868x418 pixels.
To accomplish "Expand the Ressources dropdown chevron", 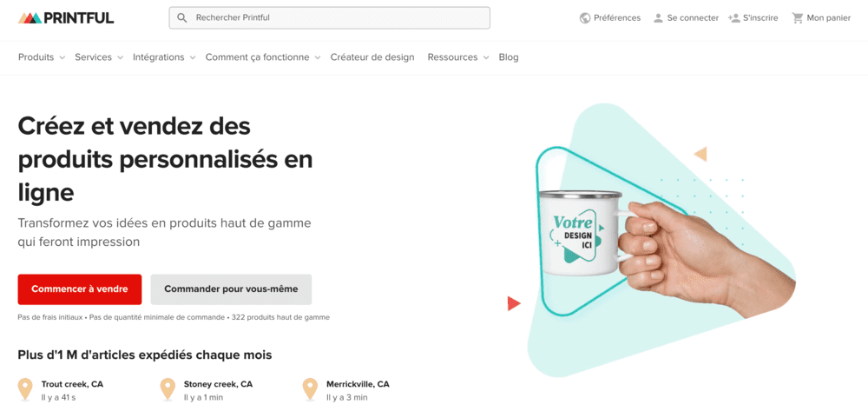I will pos(485,57).
